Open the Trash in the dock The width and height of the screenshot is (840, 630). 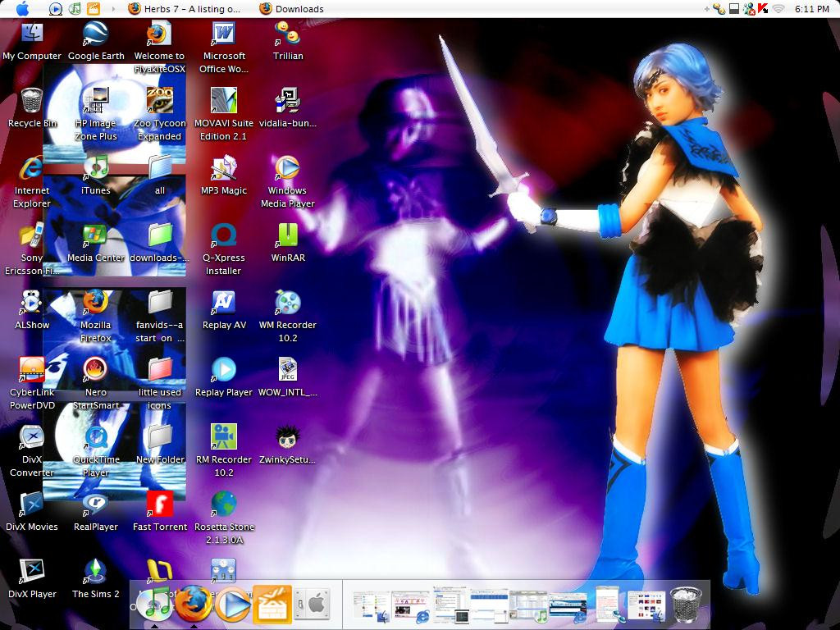point(687,605)
